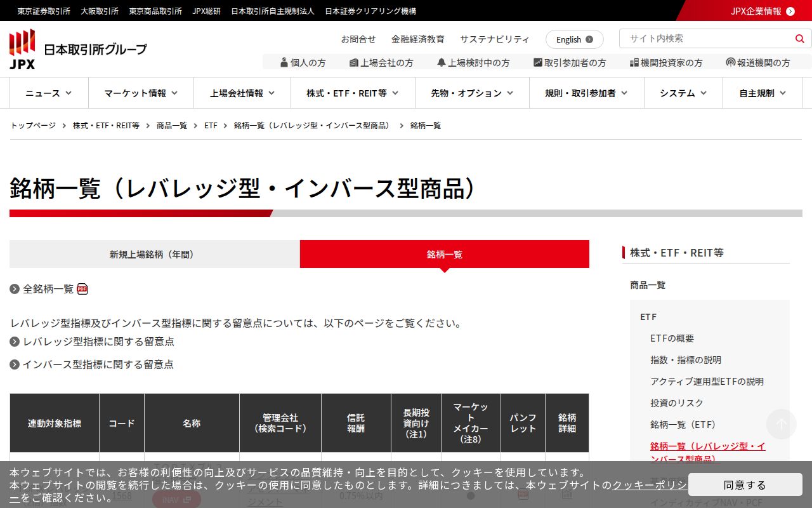
Task: Go to ETF breadcrumb
Action: [x=211, y=126]
